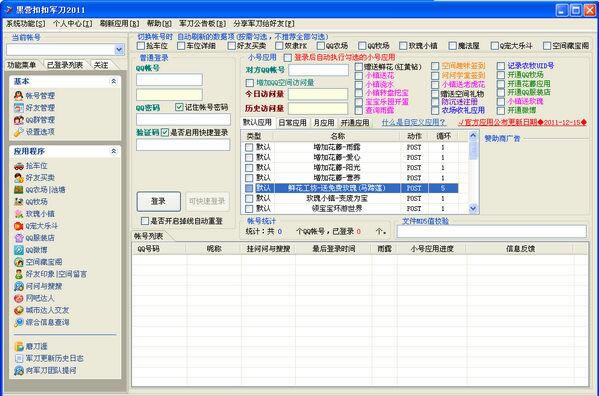Click the 官方应用公布更新日期 red link
The height and width of the screenshot is (396, 599).
[523, 123]
